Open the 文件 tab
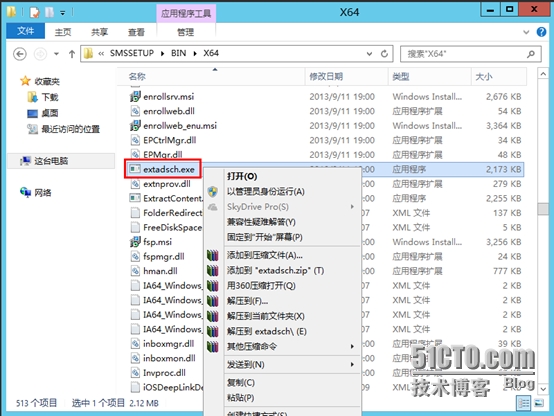The image size is (554, 416). coord(25,31)
